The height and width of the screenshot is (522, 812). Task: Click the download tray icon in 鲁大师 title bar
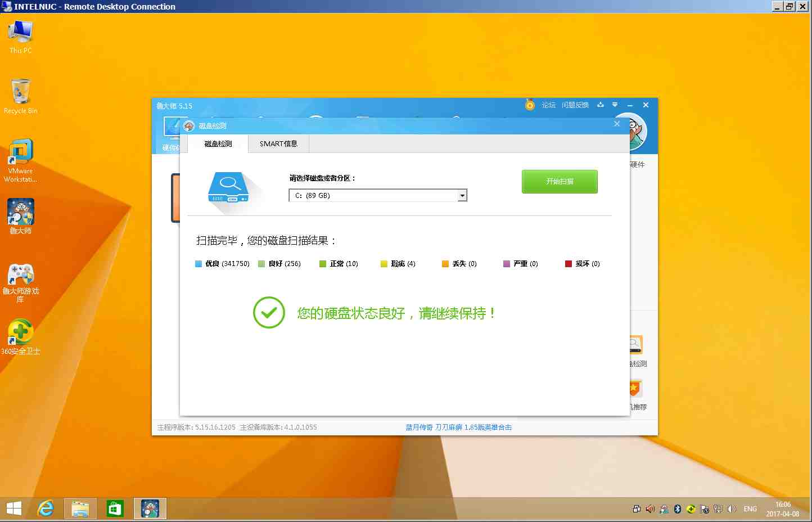coord(601,105)
